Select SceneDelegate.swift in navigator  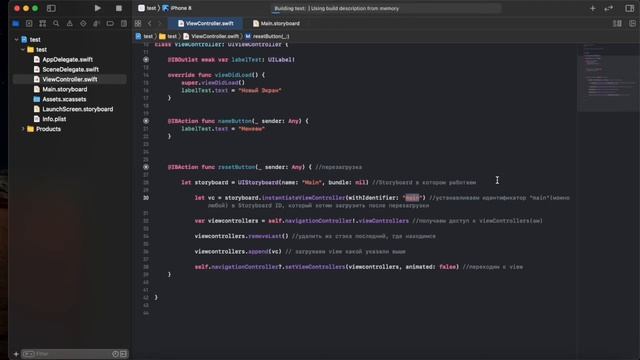(69, 69)
